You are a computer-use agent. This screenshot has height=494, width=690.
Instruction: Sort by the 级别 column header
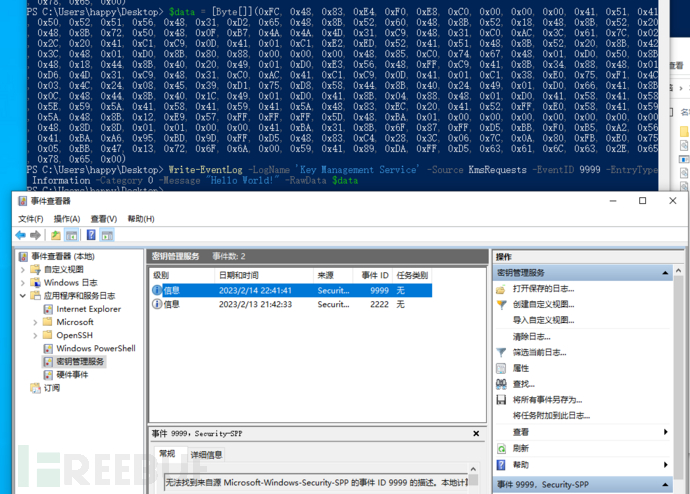(182, 275)
